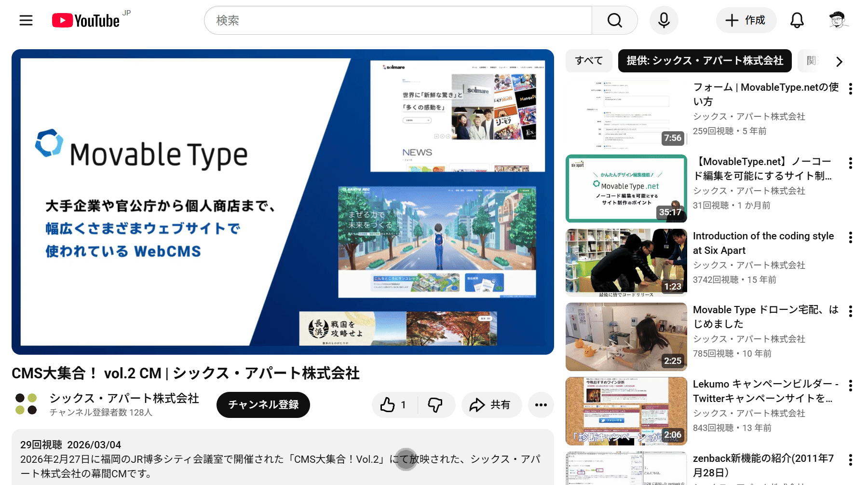Open notifications bell
Viewport: 868px width, 485px height.
click(797, 20)
